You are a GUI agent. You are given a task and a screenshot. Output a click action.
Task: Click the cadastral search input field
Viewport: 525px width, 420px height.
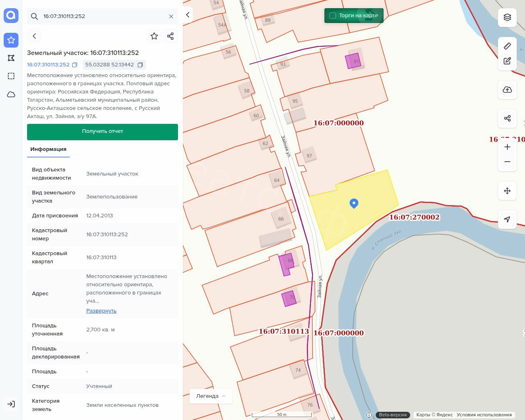point(103,16)
